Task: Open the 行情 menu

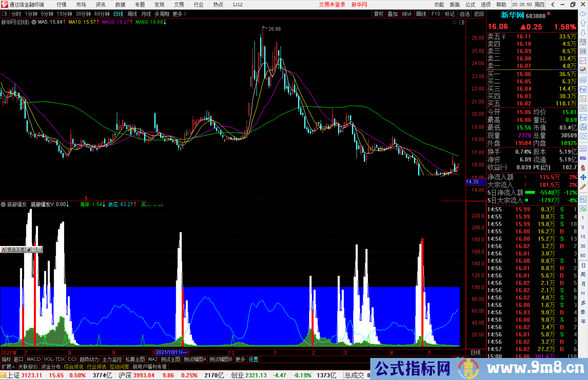Action: tap(61, 4)
